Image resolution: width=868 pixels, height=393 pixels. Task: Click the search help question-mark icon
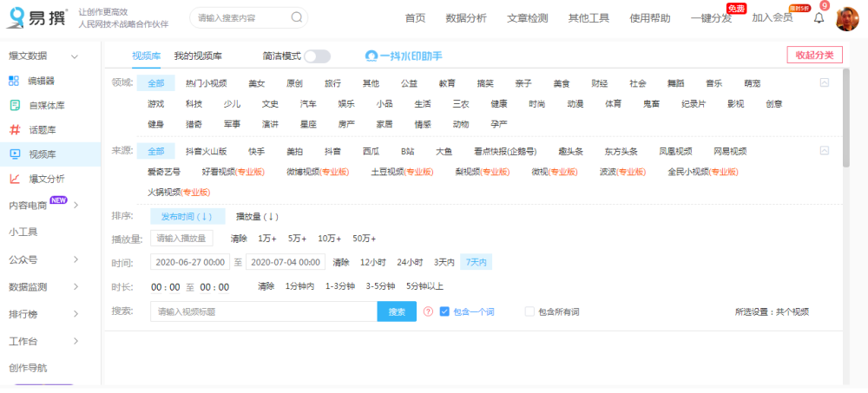pos(428,311)
